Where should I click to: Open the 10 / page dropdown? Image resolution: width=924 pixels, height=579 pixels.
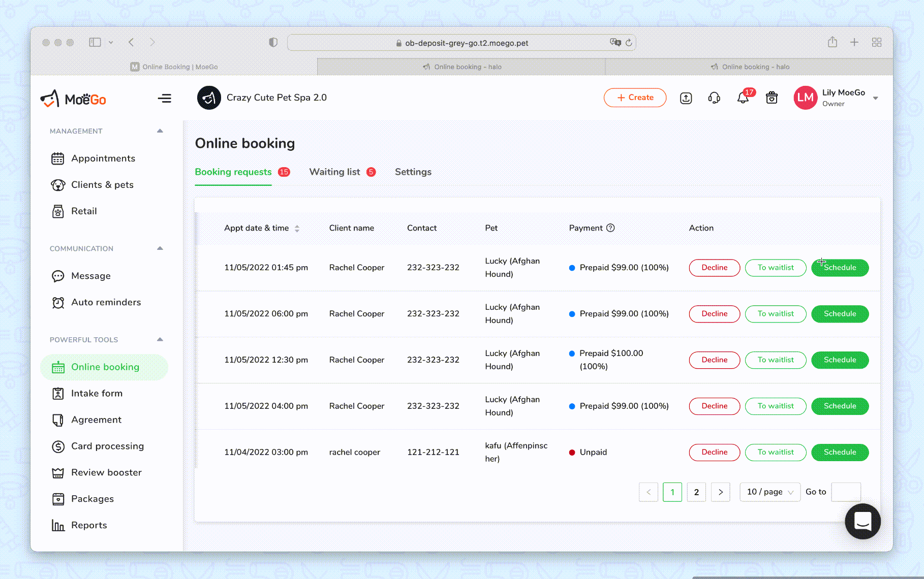pos(769,492)
